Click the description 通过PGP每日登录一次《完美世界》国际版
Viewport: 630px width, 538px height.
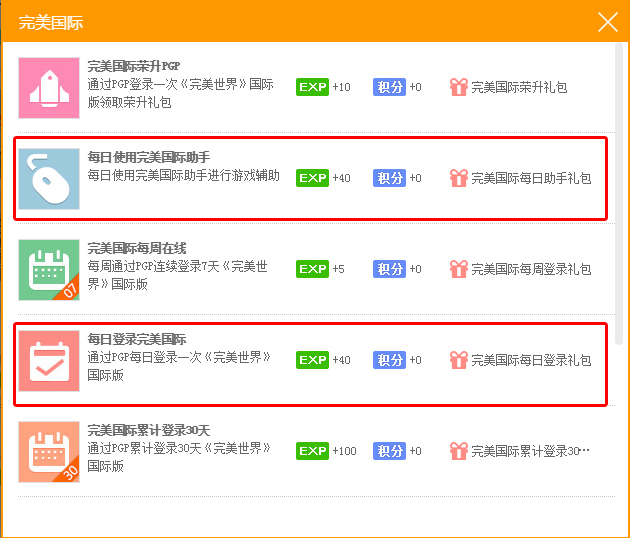pos(179,366)
